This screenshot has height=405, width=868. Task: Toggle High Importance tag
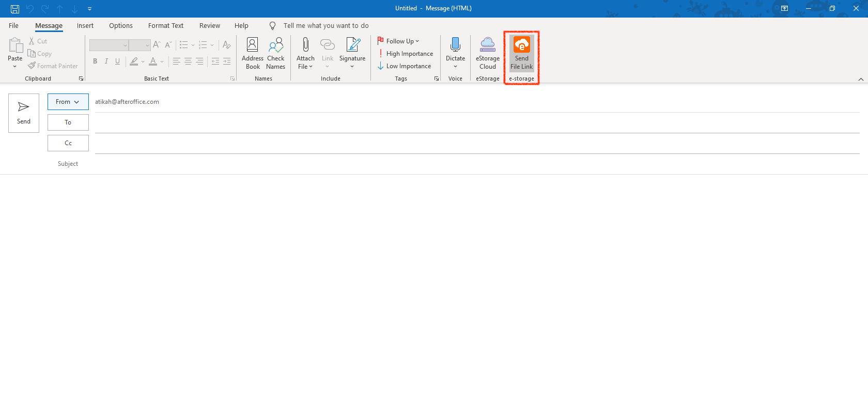coord(406,54)
